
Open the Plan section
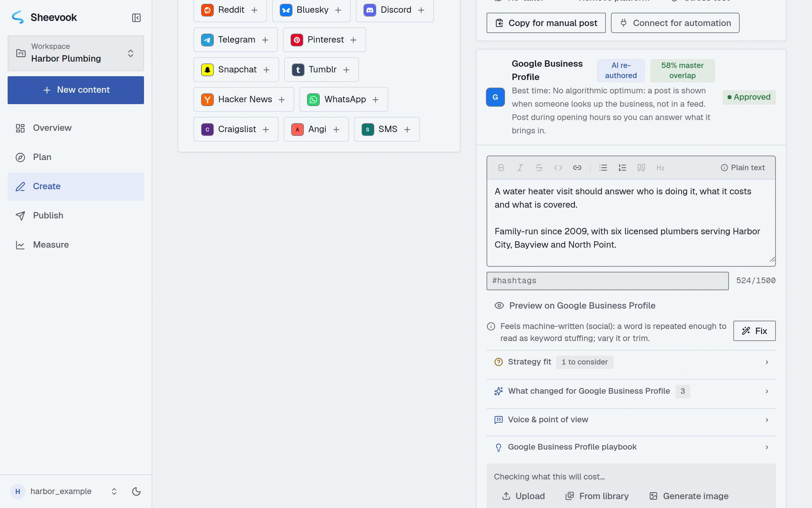pyautogui.click(x=76, y=157)
